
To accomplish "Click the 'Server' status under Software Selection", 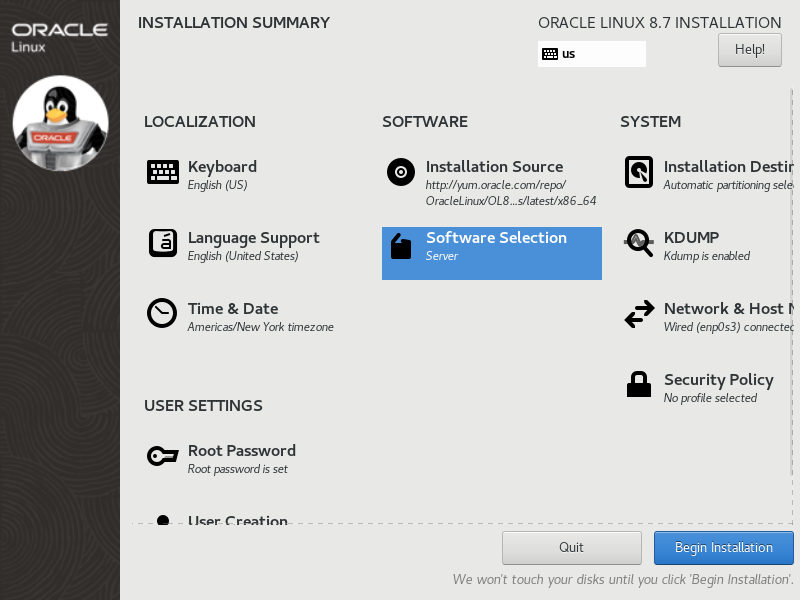I will [442, 256].
